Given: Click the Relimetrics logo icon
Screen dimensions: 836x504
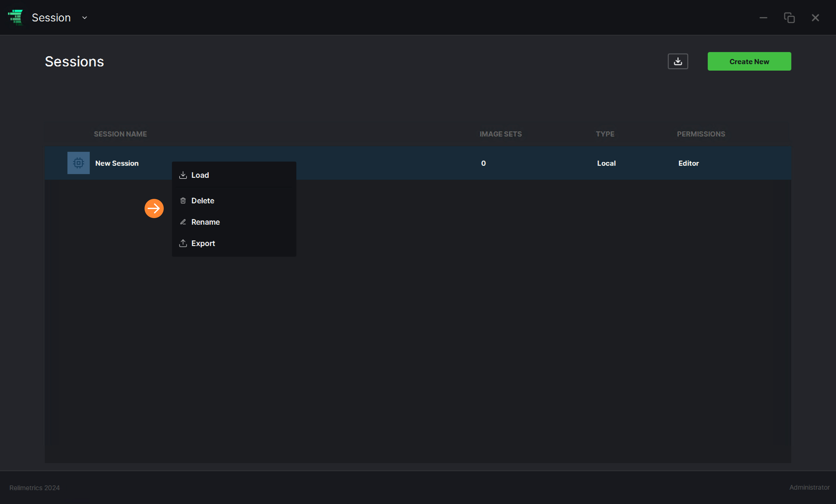Looking at the screenshot, I should click(16, 17).
